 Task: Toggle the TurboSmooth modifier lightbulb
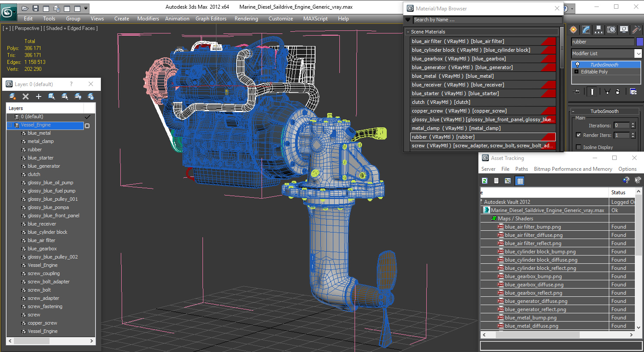(577, 65)
